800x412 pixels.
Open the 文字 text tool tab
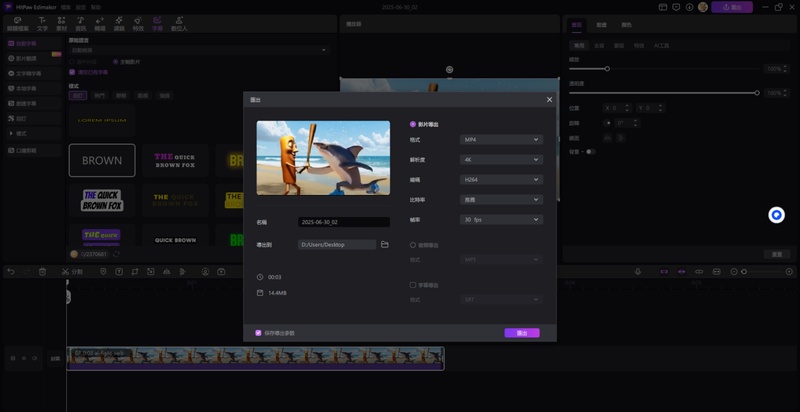42,23
